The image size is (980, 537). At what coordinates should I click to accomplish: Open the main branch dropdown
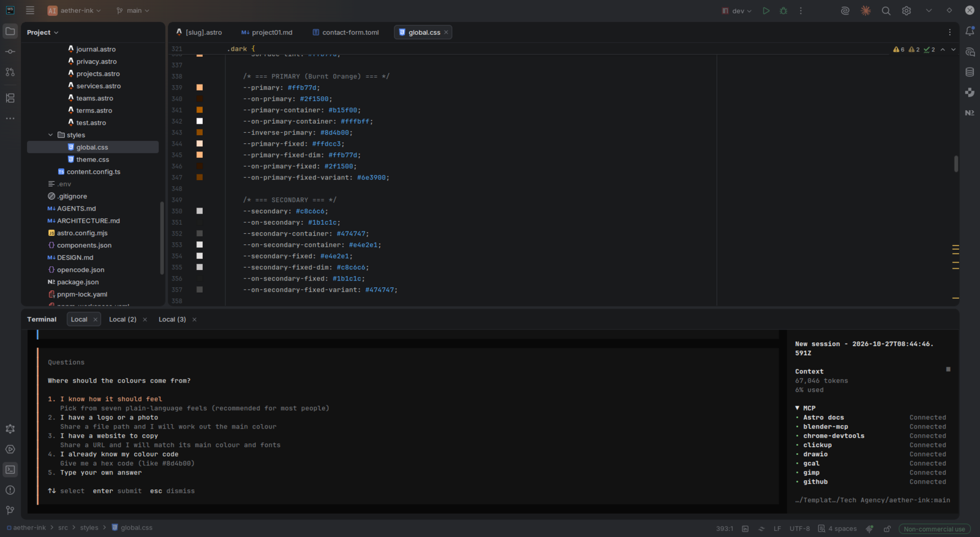coord(132,10)
